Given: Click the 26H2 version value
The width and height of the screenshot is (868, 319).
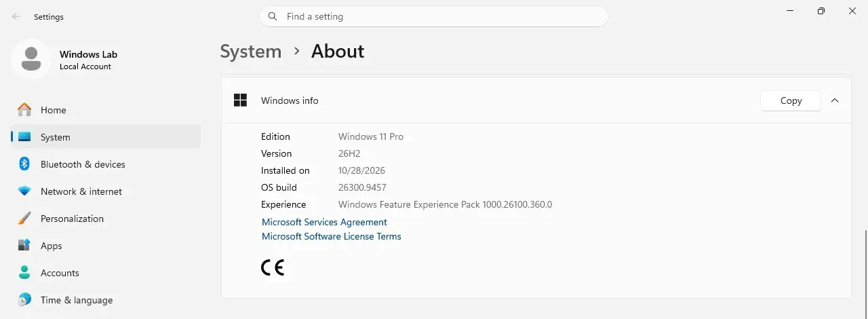Looking at the screenshot, I should [x=349, y=153].
